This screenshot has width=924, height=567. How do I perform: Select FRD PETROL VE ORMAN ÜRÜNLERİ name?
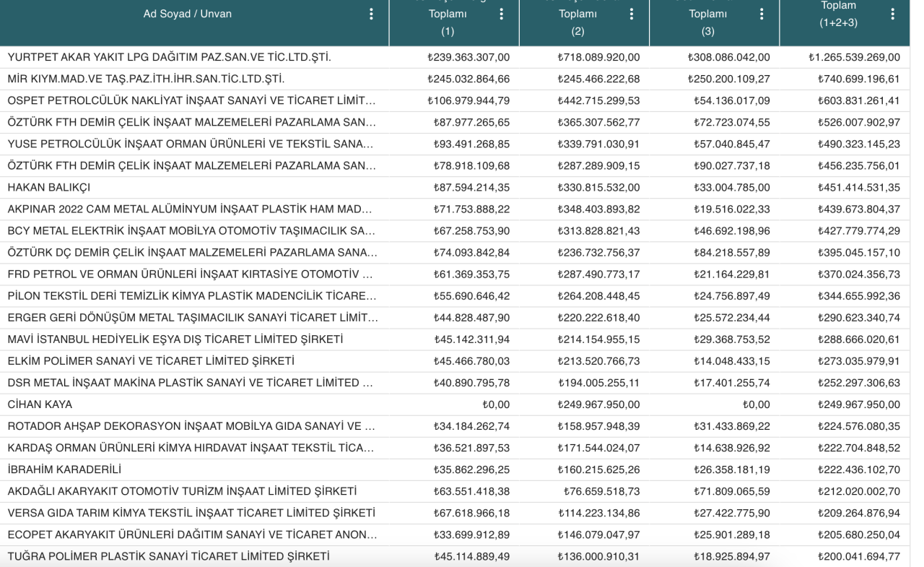(191, 275)
